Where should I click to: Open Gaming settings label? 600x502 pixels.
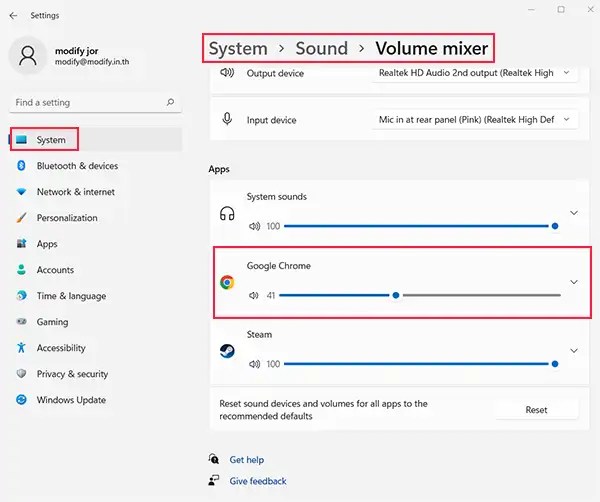click(x=52, y=322)
